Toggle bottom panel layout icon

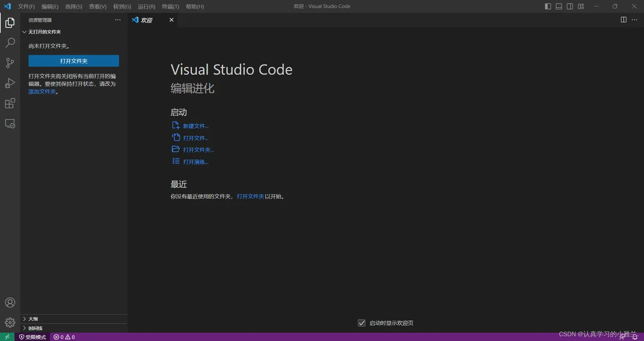pyautogui.click(x=559, y=6)
